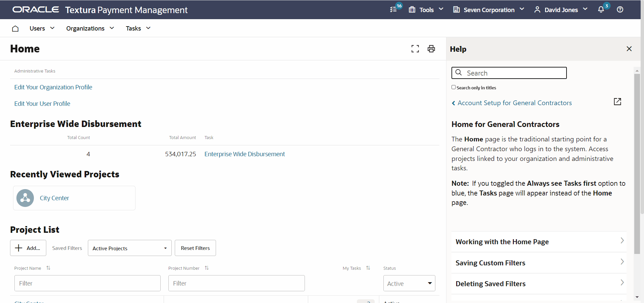This screenshot has height=303, width=644.
Task: Click Edit Your Organization Profile link
Action: pyautogui.click(x=53, y=87)
